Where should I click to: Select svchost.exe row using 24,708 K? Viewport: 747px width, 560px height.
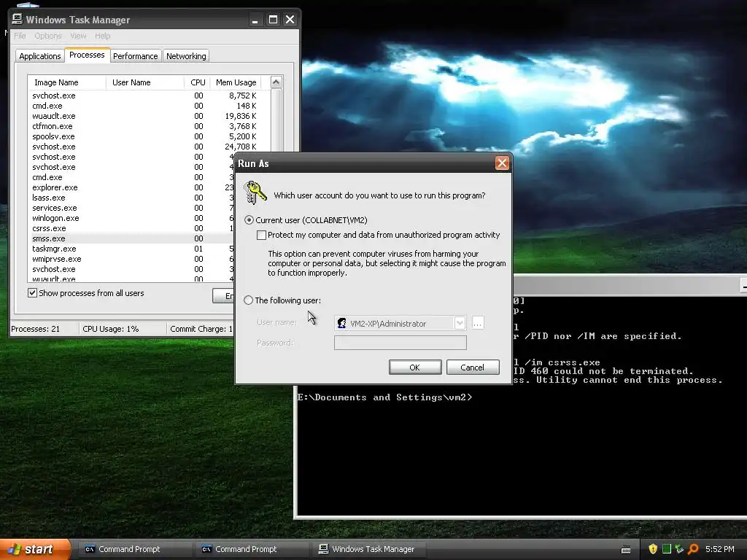[149, 147]
